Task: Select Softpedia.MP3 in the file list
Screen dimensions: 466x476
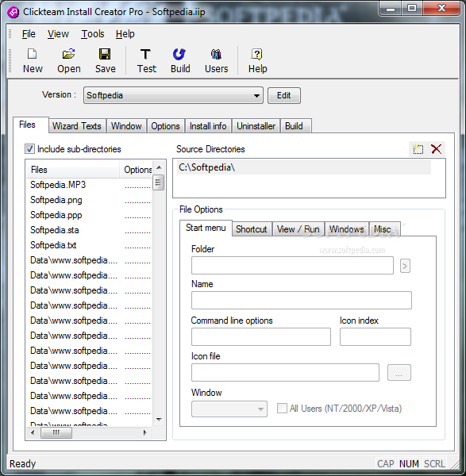Action: coord(58,185)
